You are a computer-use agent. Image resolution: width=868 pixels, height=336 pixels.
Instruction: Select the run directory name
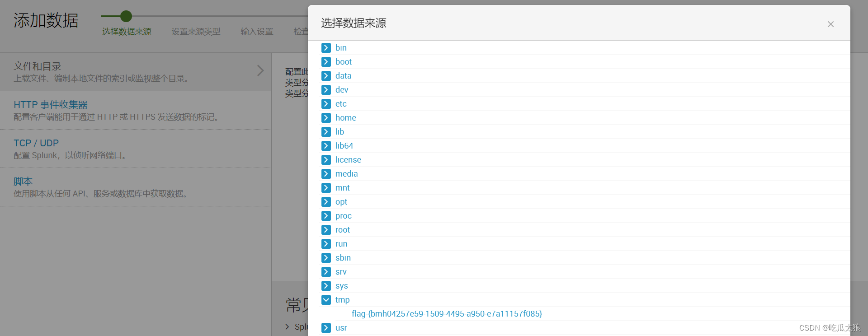(341, 244)
